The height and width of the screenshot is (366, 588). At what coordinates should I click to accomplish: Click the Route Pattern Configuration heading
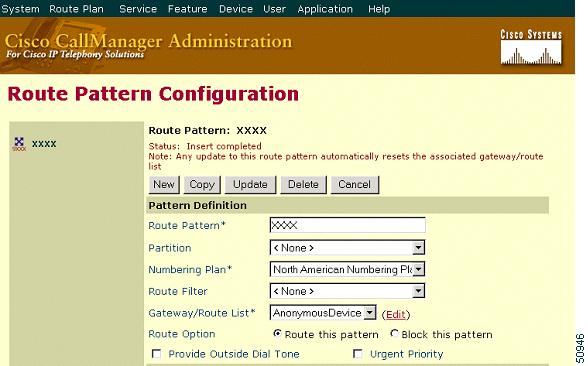coord(153,94)
